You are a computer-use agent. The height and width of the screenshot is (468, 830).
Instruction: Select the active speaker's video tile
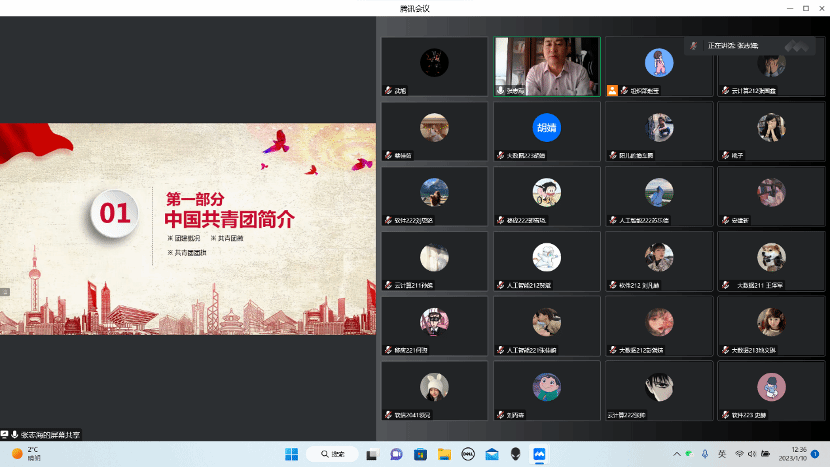547,66
